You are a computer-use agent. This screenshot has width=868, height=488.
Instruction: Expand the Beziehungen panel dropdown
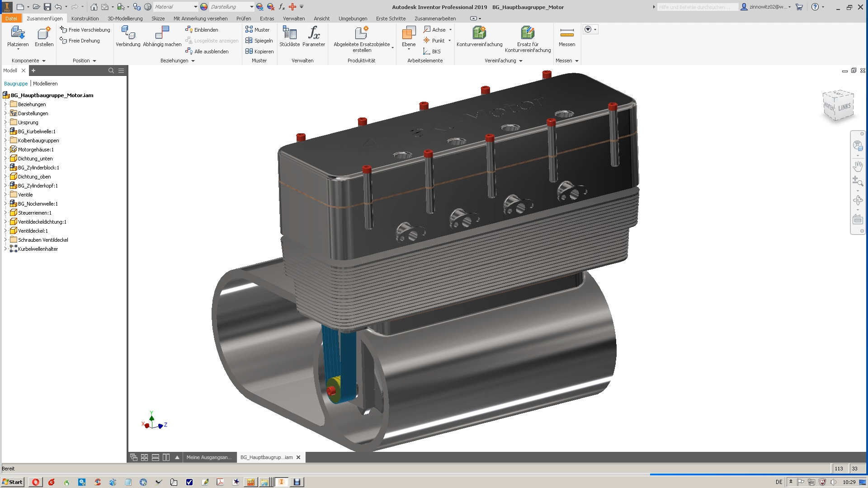[193, 61]
